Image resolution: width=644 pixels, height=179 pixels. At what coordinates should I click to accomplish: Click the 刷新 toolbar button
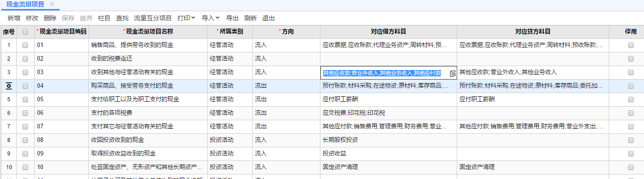click(x=250, y=18)
